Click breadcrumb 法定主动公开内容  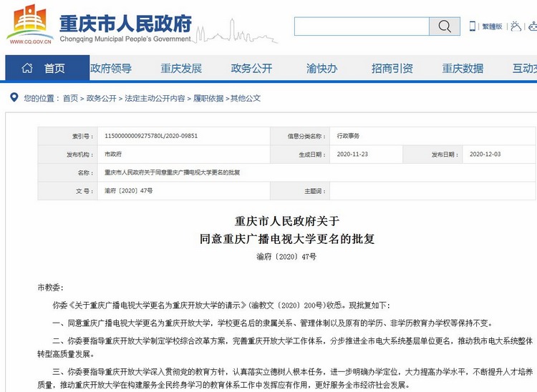point(155,99)
